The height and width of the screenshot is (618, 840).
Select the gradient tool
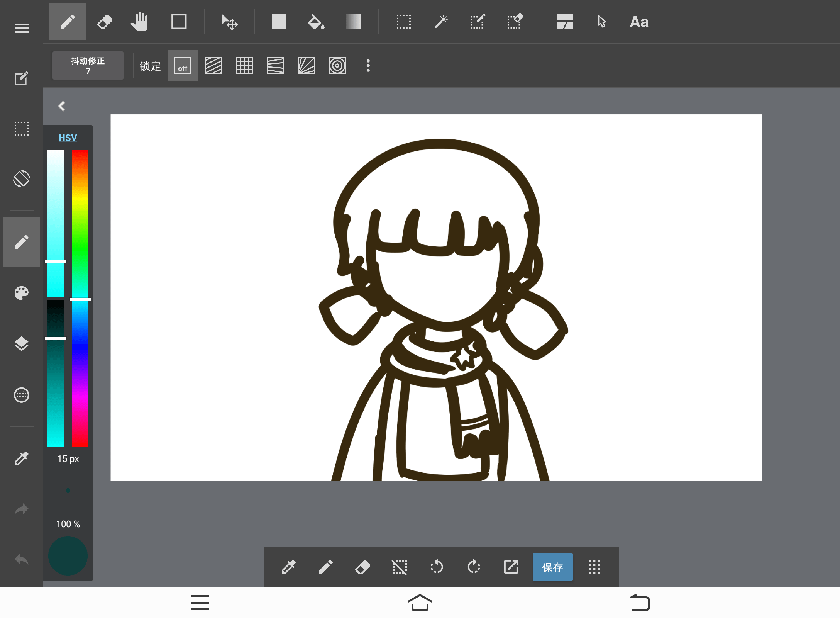pyautogui.click(x=353, y=22)
